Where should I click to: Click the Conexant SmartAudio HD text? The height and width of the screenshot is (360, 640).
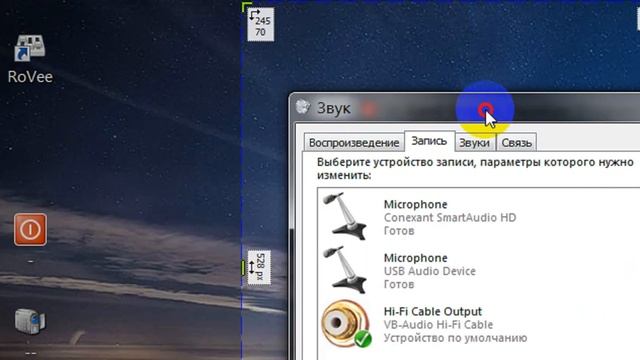tap(450, 218)
